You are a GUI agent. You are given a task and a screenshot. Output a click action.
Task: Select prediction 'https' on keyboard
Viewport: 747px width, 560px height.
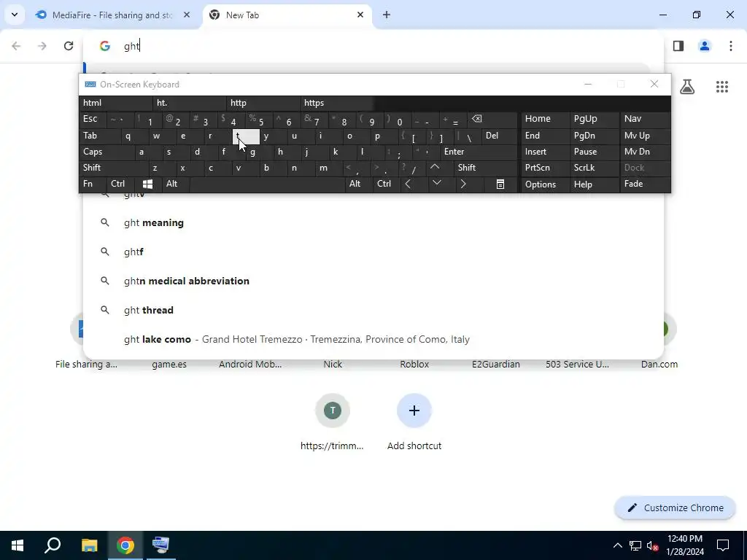[337, 103]
